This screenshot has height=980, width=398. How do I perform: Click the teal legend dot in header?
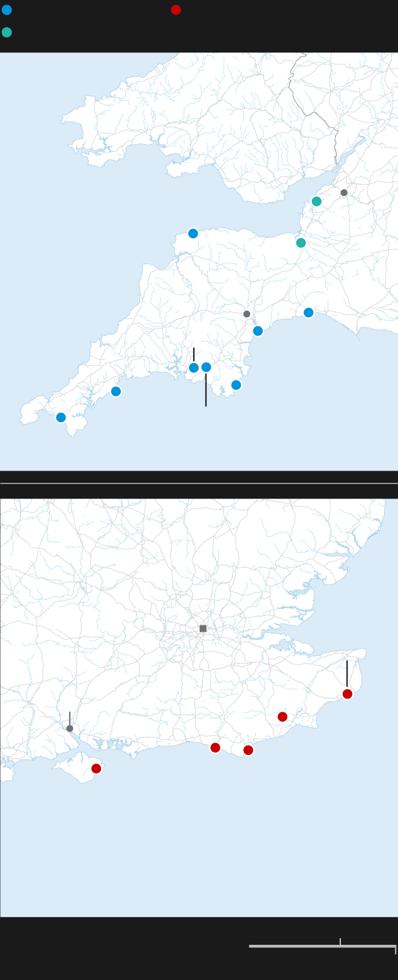tap(7, 33)
